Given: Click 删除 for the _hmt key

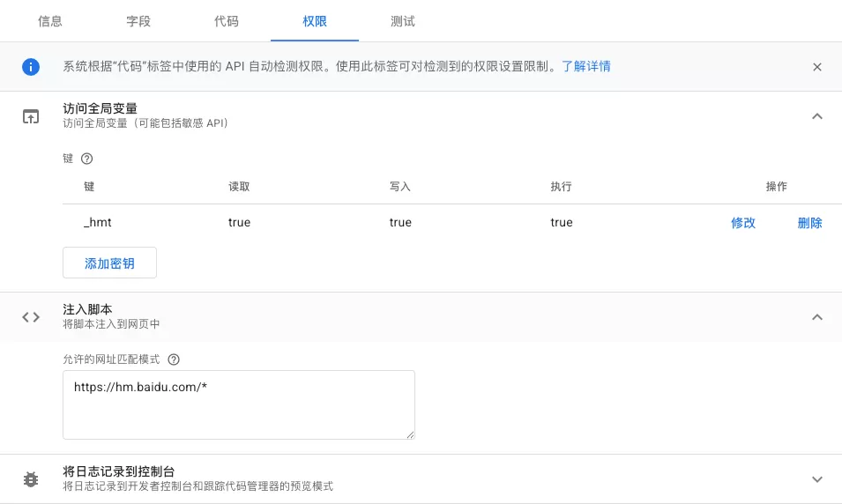Looking at the screenshot, I should pyautogui.click(x=809, y=223).
